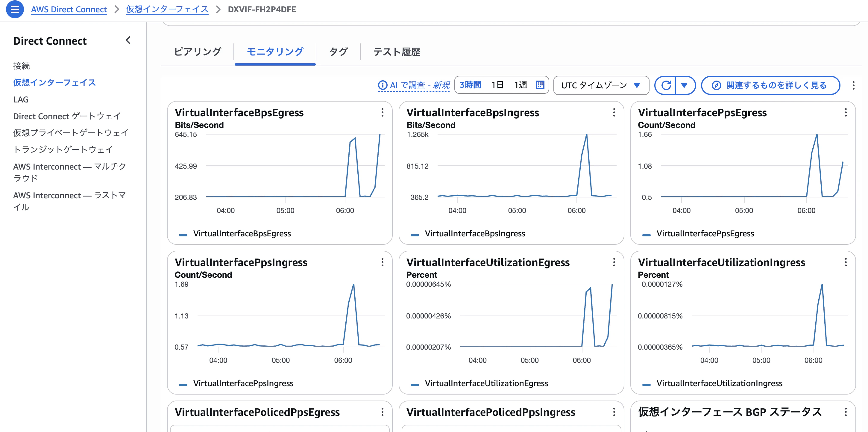The width and height of the screenshot is (868, 432).
Task: Open AWS Interconnect — ラストマイル in sidebar
Action: (x=70, y=201)
